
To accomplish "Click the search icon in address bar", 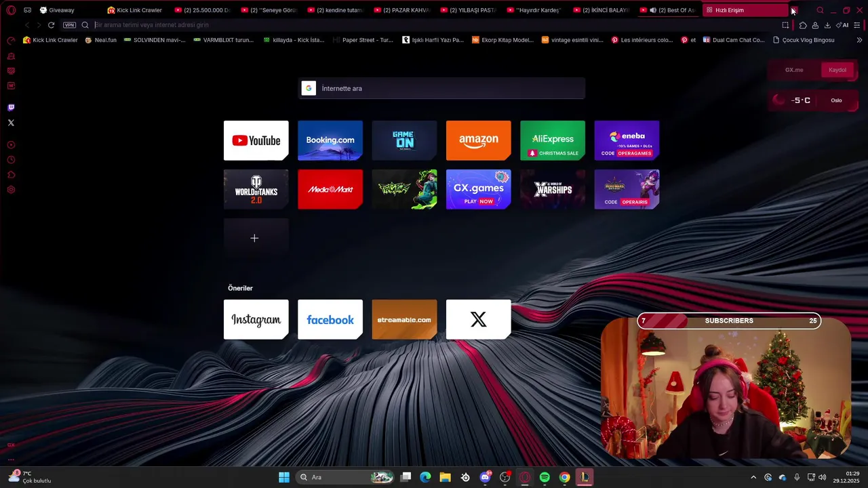I will click(x=85, y=25).
